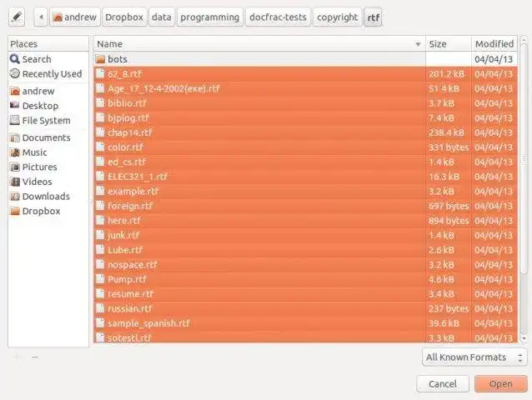Jump to the Dropbox path segment

tap(124, 17)
